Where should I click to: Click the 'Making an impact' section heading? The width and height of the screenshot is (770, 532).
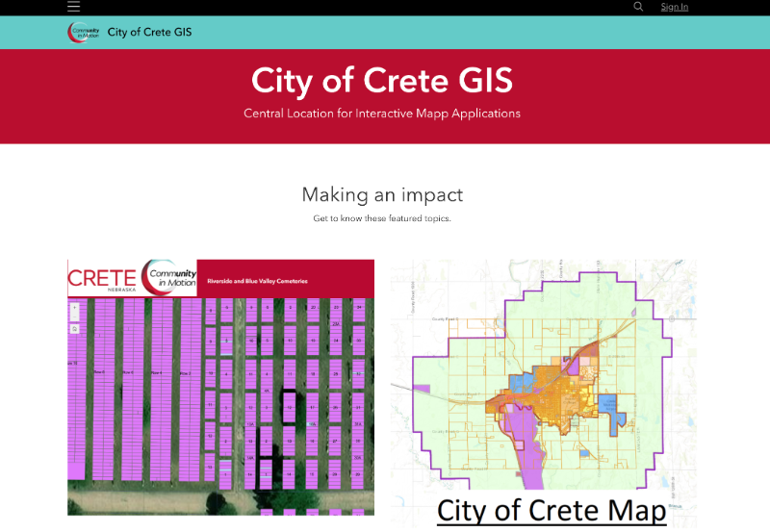pos(382,194)
